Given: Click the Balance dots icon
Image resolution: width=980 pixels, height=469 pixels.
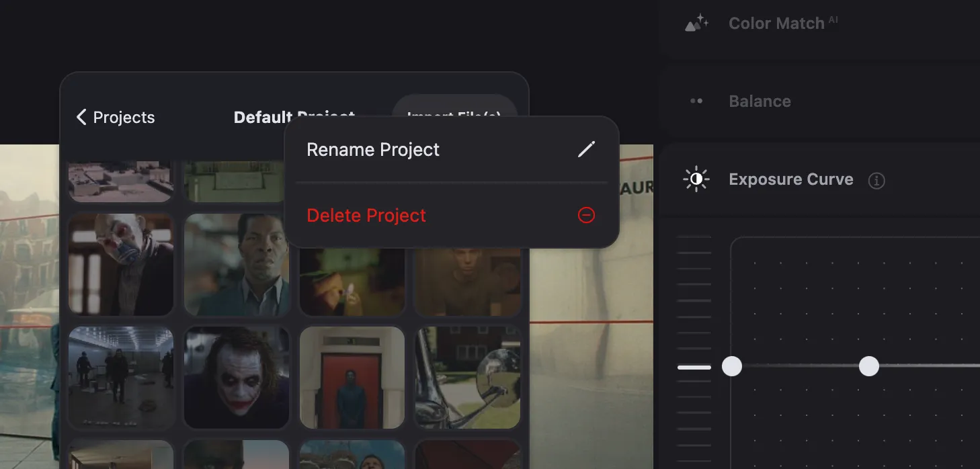Looking at the screenshot, I should (x=696, y=101).
